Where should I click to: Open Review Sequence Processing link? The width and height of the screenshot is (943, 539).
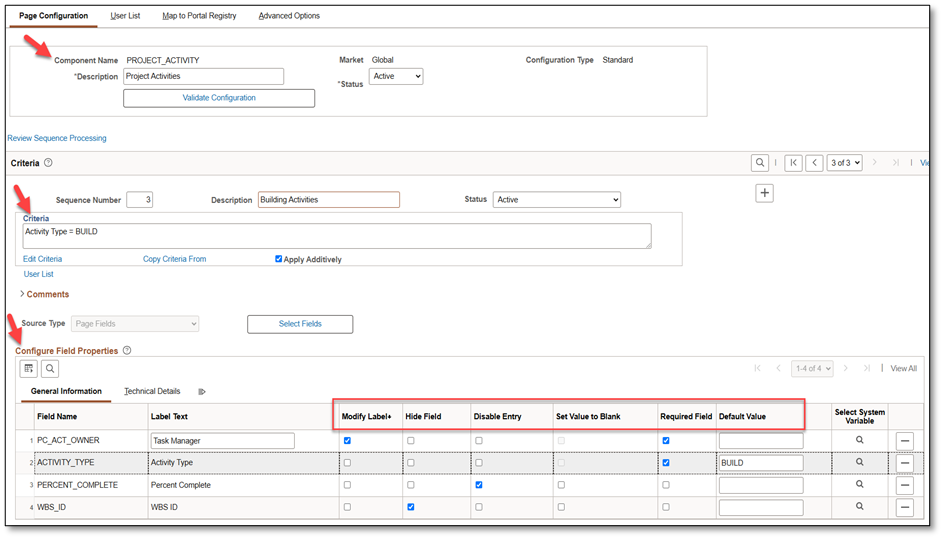tap(57, 138)
